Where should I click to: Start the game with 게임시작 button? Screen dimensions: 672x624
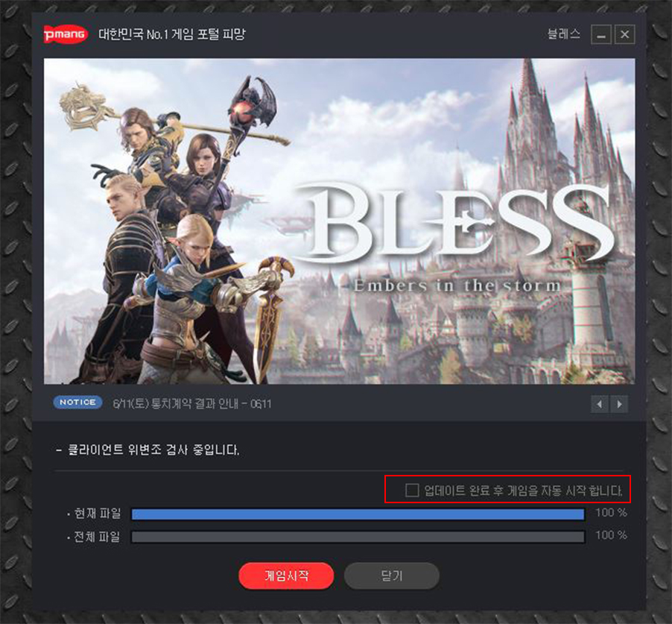[286, 576]
